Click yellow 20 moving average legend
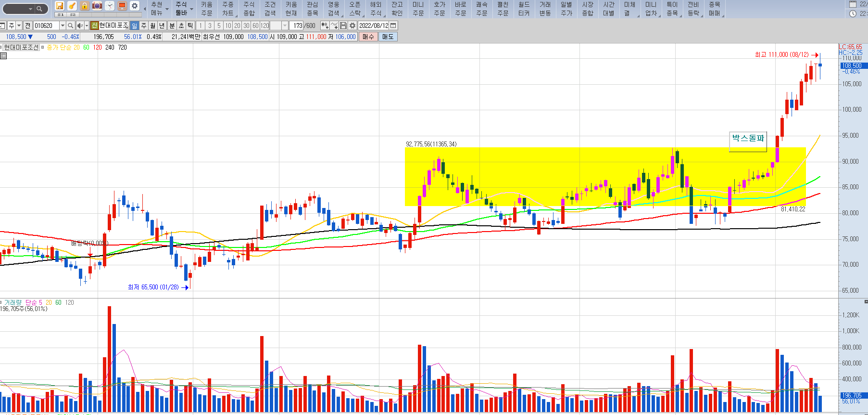 coord(77,47)
